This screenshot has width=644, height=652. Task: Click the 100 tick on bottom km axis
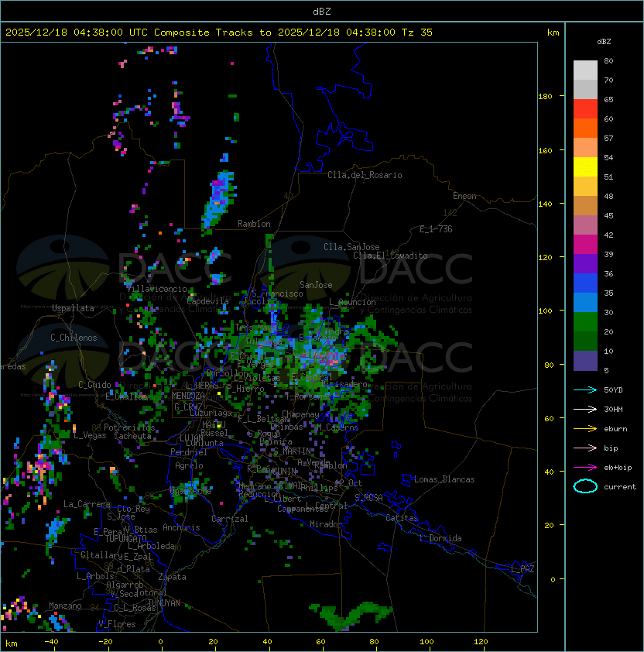coord(427,642)
